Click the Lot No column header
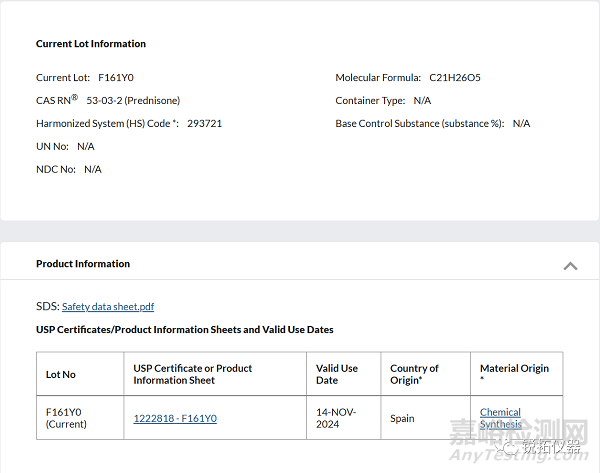The width and height of the screenshot is (600, 473). [x=61, y=375]
